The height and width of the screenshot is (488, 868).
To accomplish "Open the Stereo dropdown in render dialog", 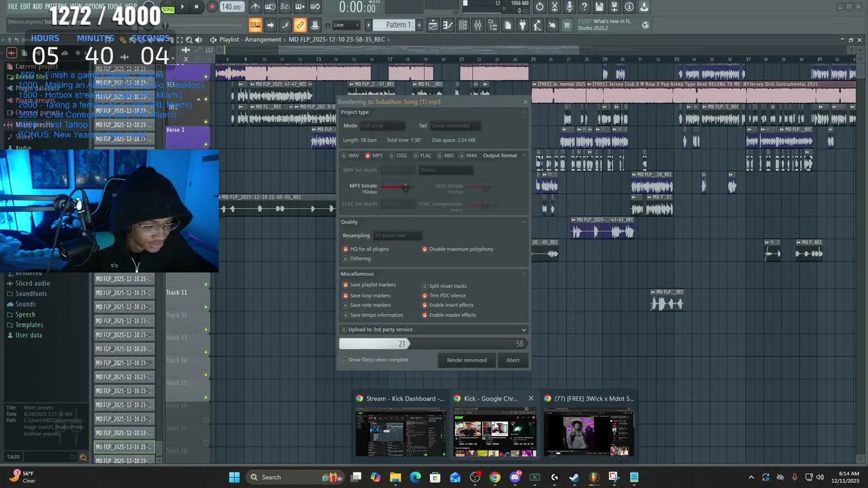I will [446, 170].
